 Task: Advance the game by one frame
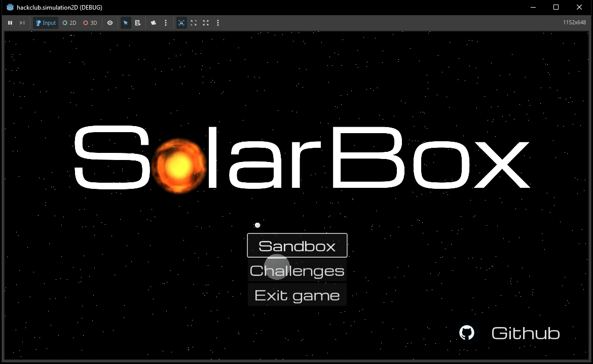(x=21, y=23)
